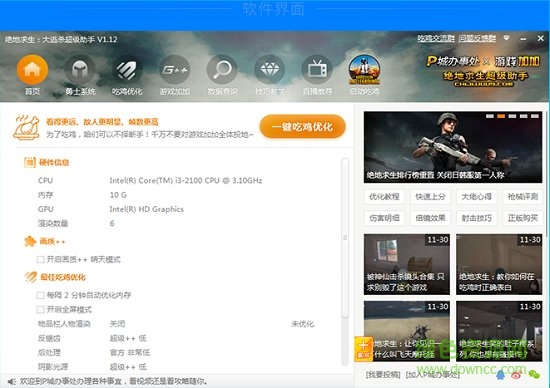Click the 我要投稿 link
Screen dimensions: 550x388
pyautogui.click(x=383, y=375)
